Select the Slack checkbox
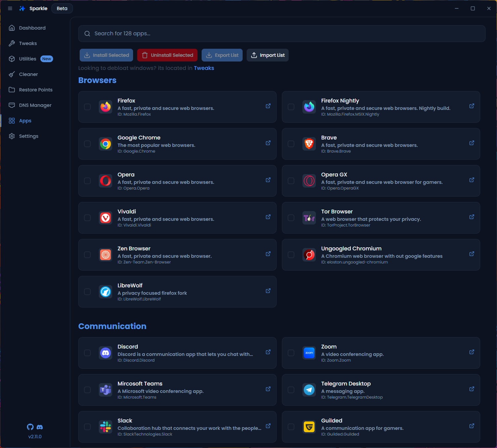Image resolution: width=497 pixels, height=448 pixels. [87, 427]
